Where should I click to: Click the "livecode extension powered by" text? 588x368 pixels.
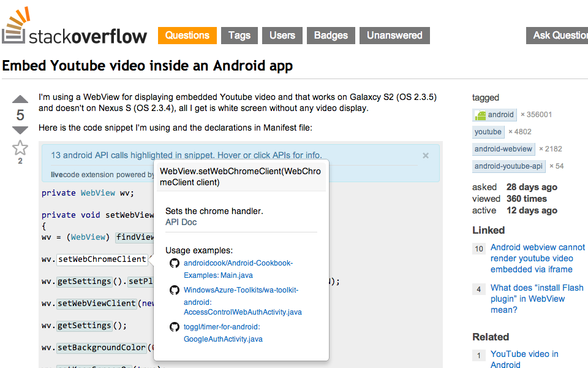(x=102, y=175)
